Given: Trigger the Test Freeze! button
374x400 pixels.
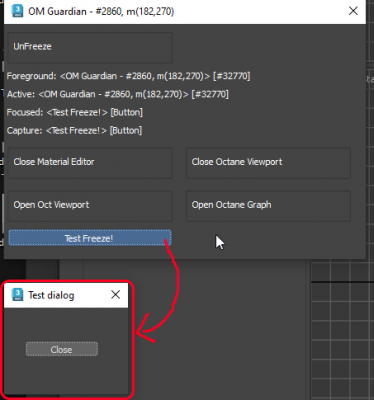Looking at the screenshot, I should (90, 238).
